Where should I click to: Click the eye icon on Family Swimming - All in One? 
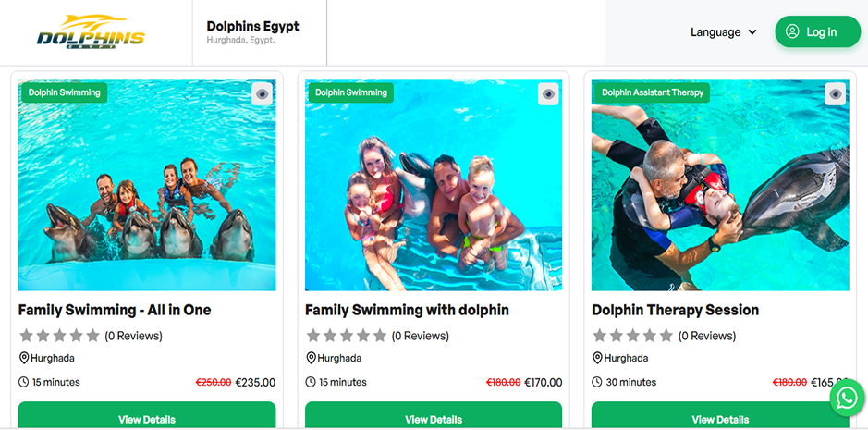(x=263, y=93)
